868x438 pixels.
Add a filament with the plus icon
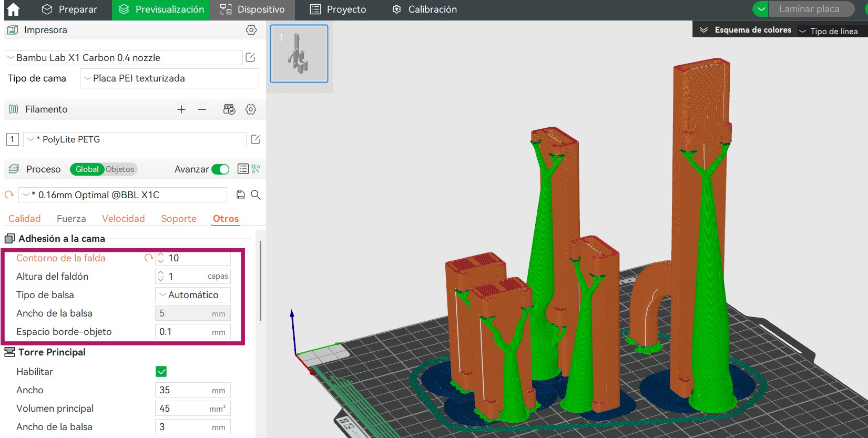[x=181, y=109]
